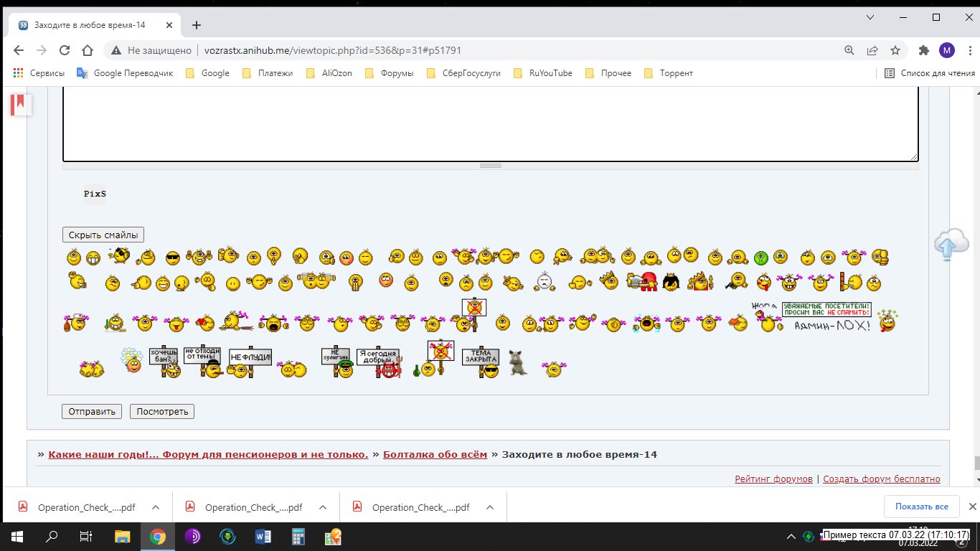
Task: Open Создать форум бесплатно link
Action: coord(882,479)
